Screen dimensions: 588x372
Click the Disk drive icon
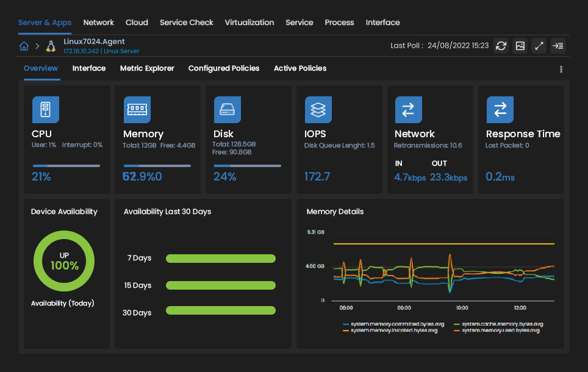[228, 110]
